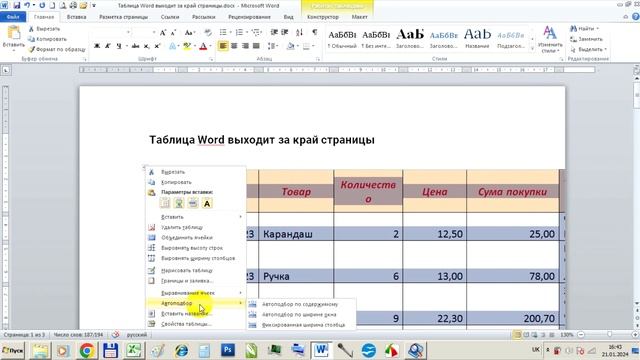This screenshot has height=360, width=640.
Task: Apply the Обычный style
Action: pos(342,39)
